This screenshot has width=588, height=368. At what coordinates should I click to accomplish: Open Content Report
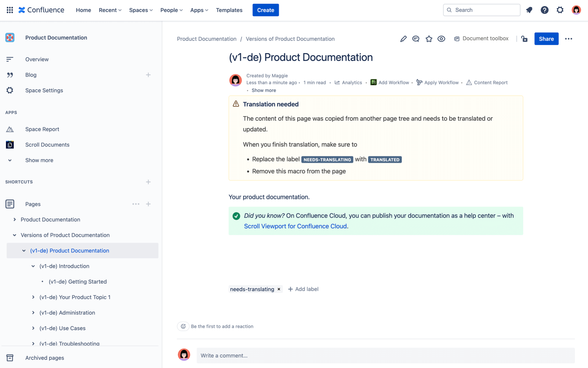[x=487, y=83]
